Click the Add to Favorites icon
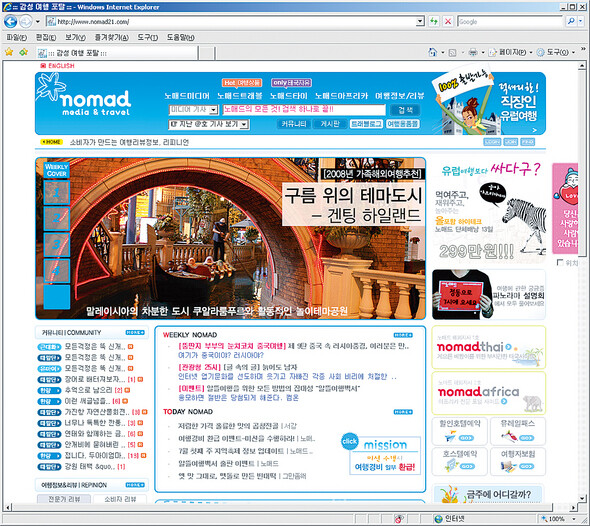The width and height of the screenshot is (590, 526). [23, 52]
